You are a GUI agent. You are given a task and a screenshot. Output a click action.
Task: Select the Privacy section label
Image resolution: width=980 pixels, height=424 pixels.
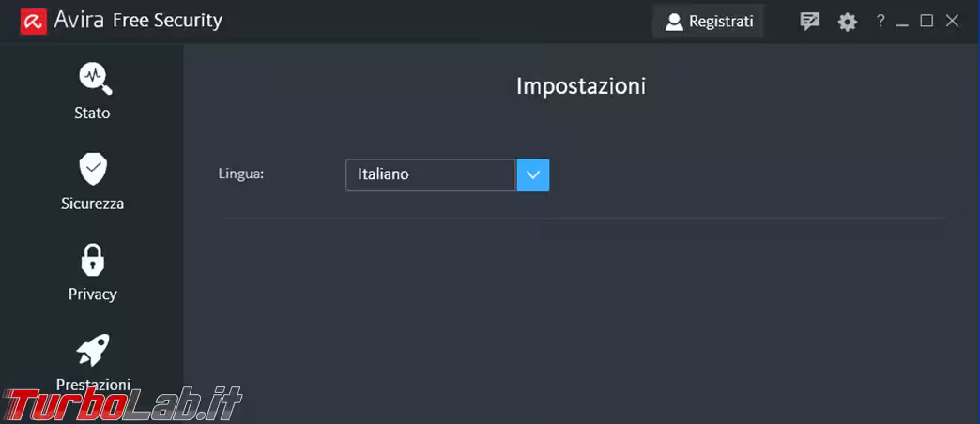(93, 295)
